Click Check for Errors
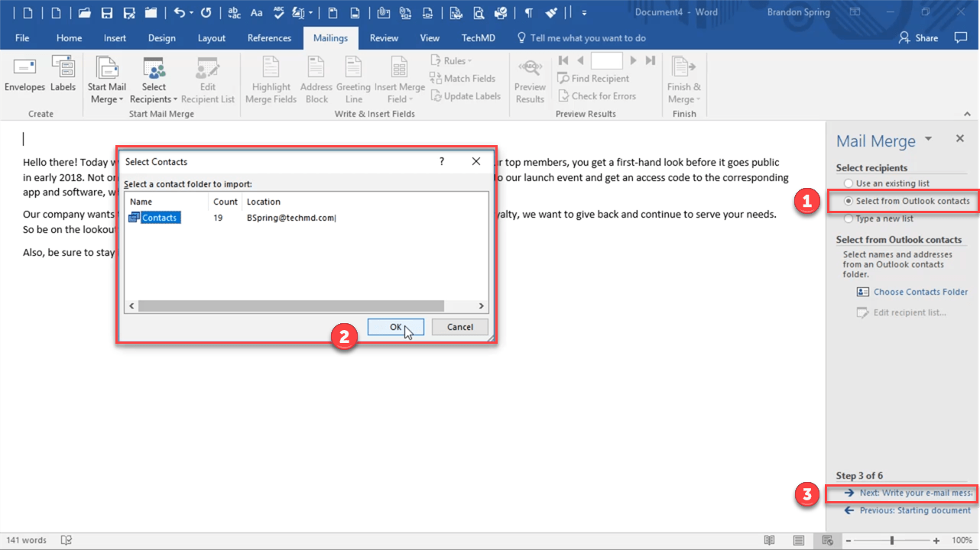 (x=595, y=95)
